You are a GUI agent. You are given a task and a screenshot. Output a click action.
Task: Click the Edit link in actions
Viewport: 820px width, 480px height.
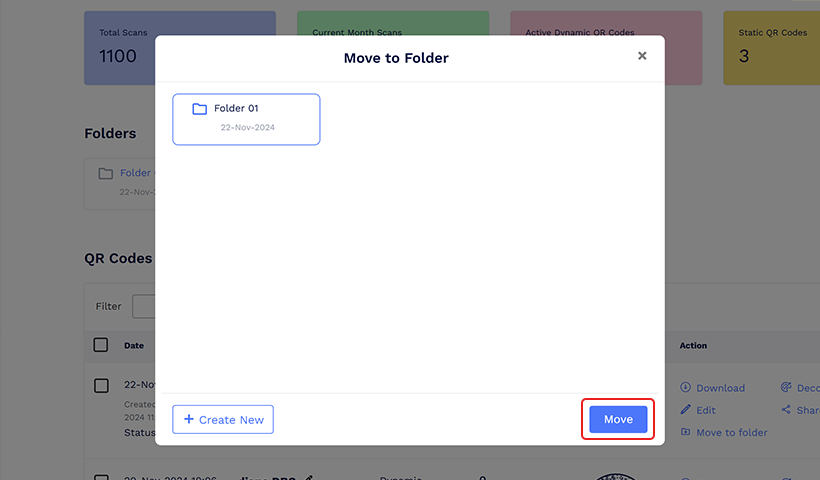705,410
